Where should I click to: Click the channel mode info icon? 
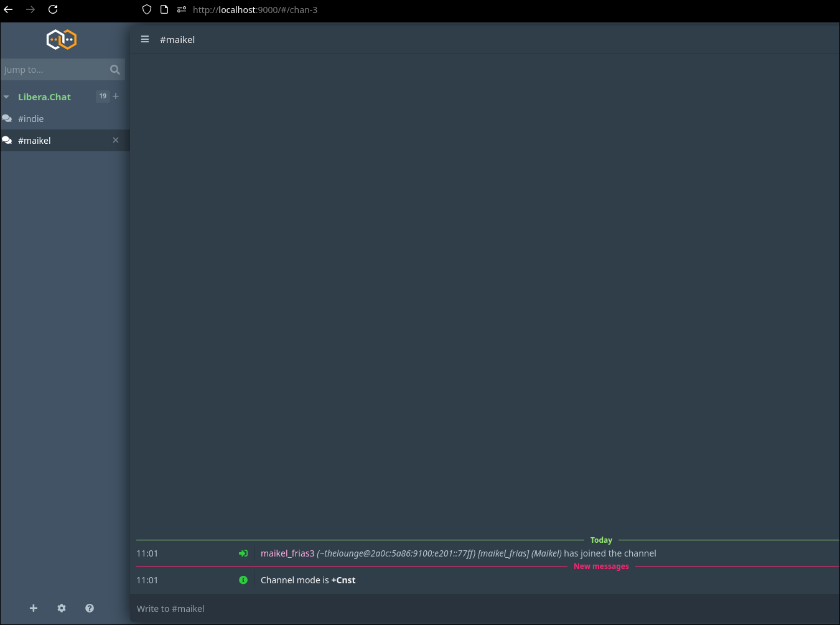[243, 580]
